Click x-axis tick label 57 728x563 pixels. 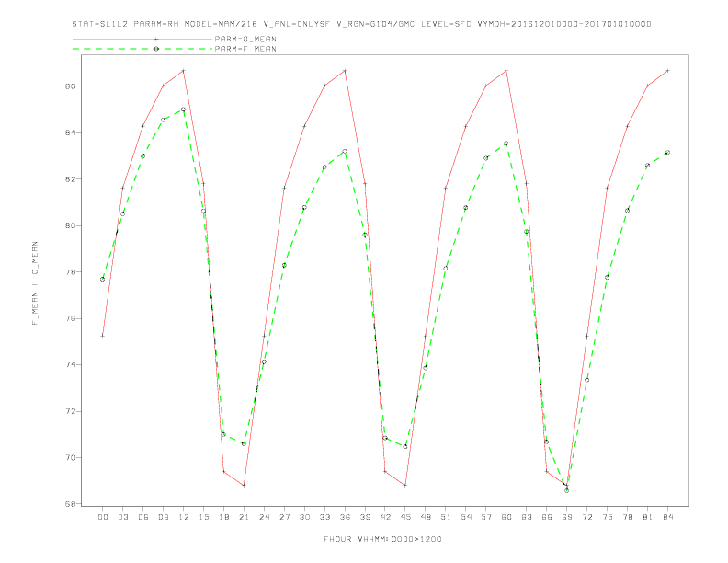(486, 517)
